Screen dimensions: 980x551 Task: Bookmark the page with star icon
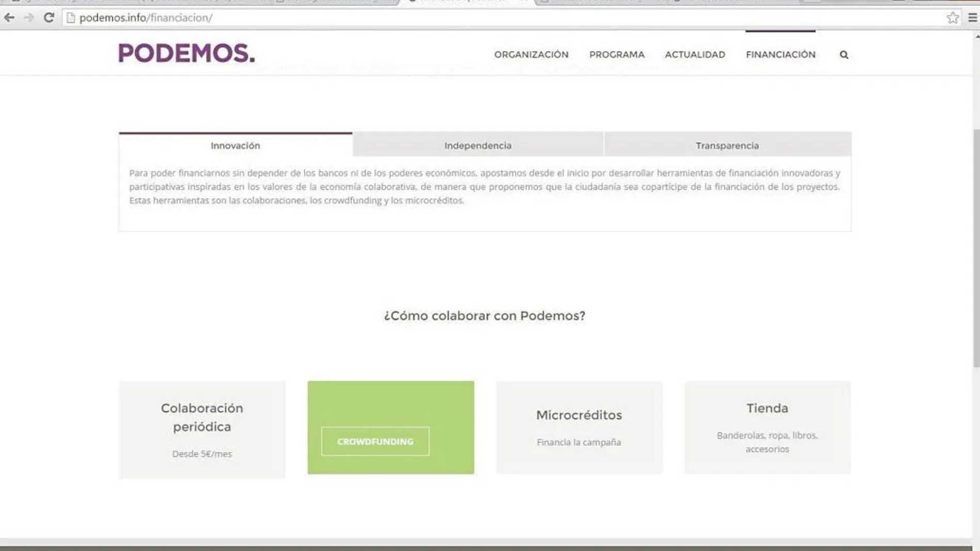pyautogui.click(x=952, y=18)
